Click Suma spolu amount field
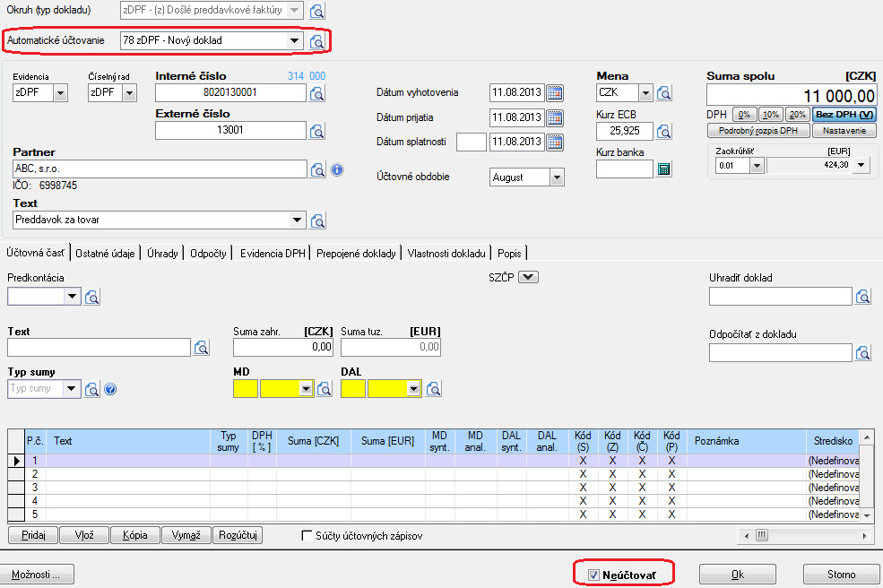The width and height of the screenshot is (883, 588). pyautogui.click(x=792, y=95)
